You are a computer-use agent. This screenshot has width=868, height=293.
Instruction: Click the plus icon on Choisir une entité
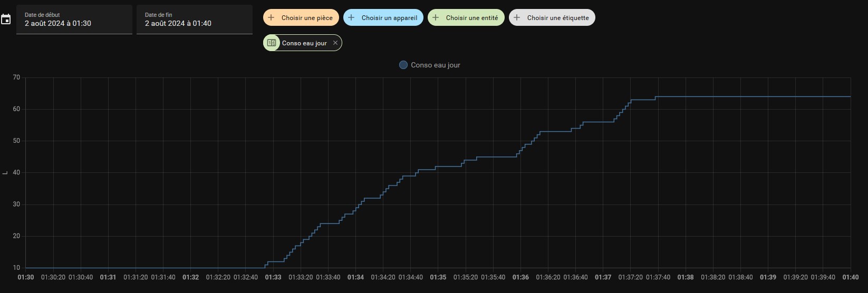436,17
